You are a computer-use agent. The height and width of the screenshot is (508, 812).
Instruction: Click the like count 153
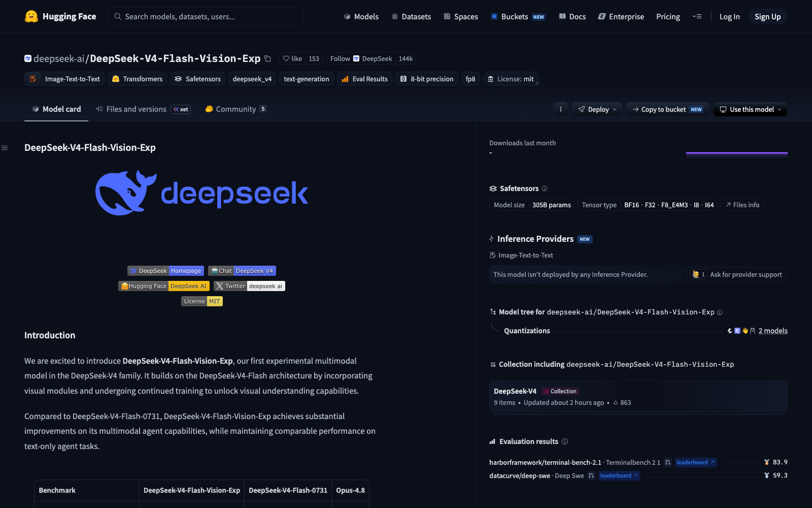314,58
